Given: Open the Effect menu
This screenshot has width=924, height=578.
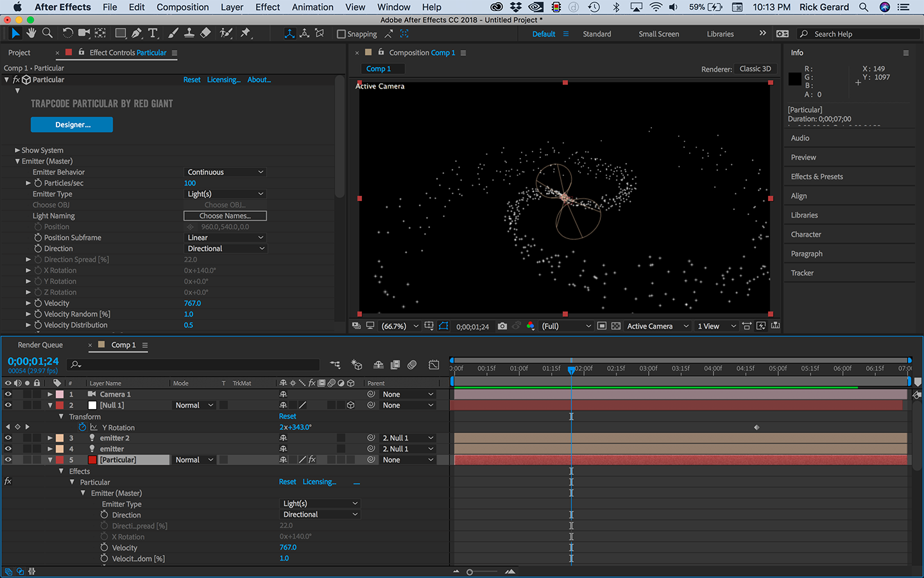Looking at the screenshot, I should pos(268,7).
